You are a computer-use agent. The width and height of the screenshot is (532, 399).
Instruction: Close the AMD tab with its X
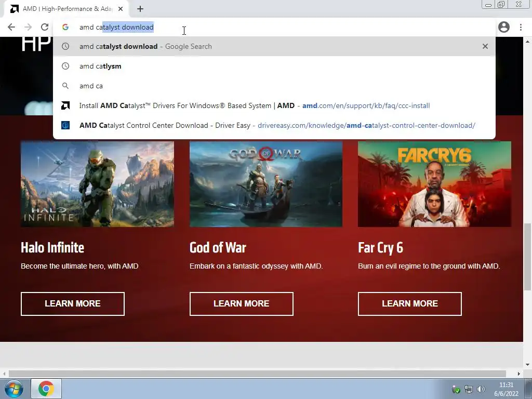click(121, 9)
